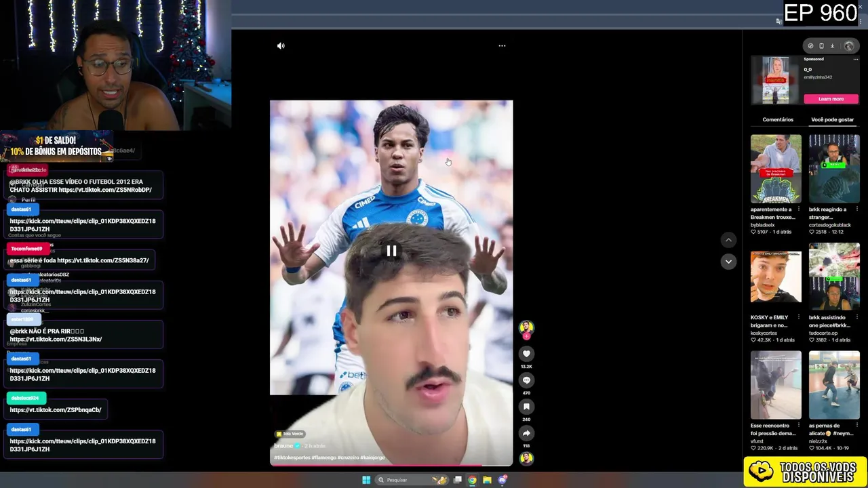Open the emillyzinha342 sponsor name

[818, 77]
